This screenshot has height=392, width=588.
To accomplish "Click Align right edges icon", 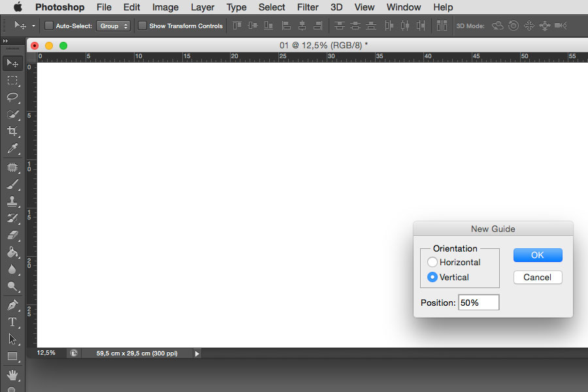I will [318, 25].
